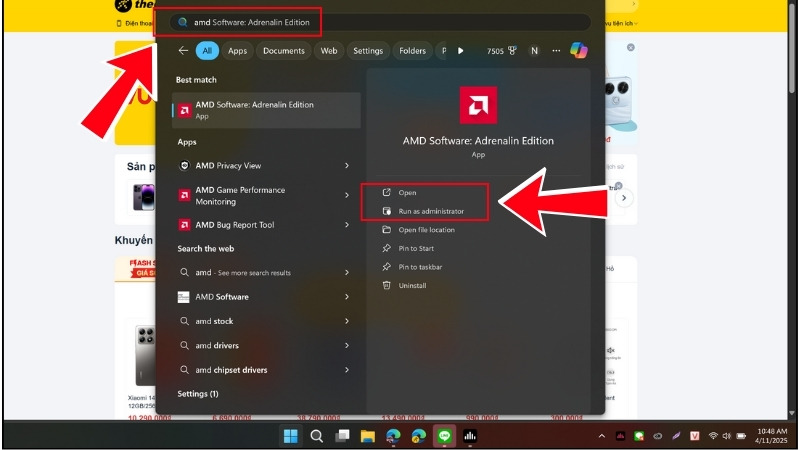Expand chevron next to AMD Privacy View
The width and height of the screenshot is (800, 450).
tap(347, 165)
